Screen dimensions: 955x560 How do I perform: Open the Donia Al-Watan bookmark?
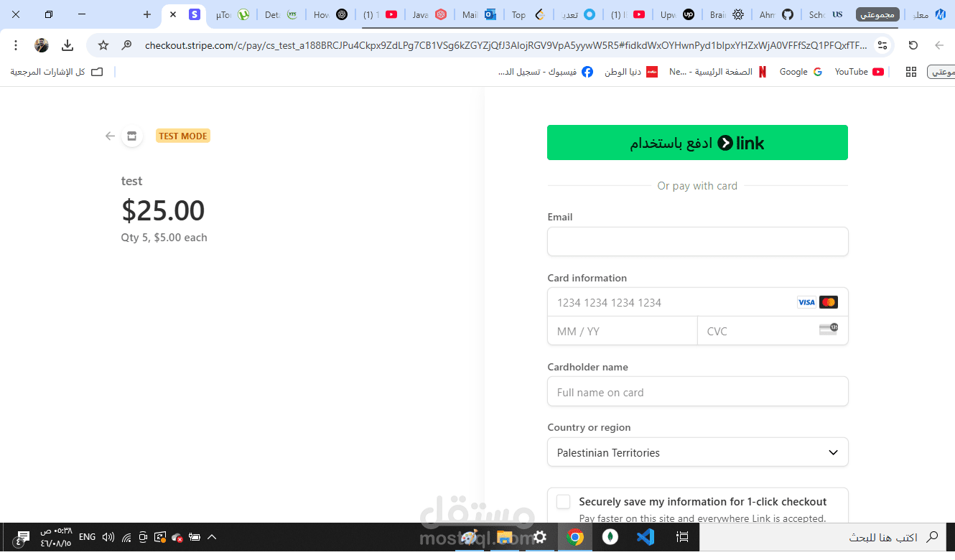click(631, 72)
